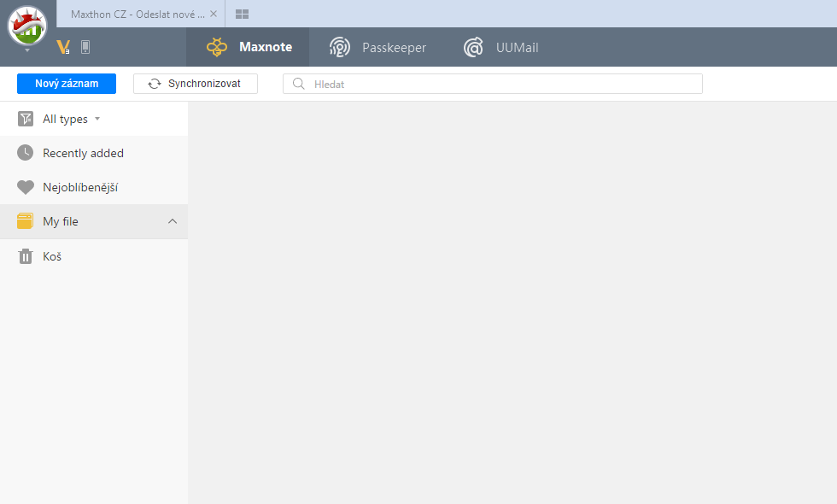Click the Synchronizovat button
837x504 pixels.
coord(196,84)
